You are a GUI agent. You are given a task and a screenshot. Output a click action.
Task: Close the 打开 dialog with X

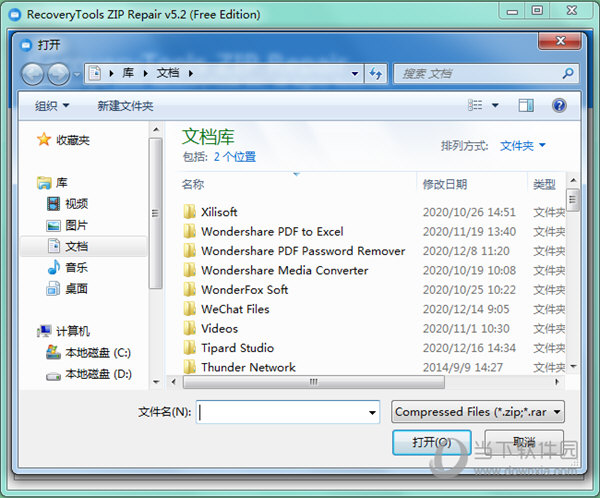560,41
